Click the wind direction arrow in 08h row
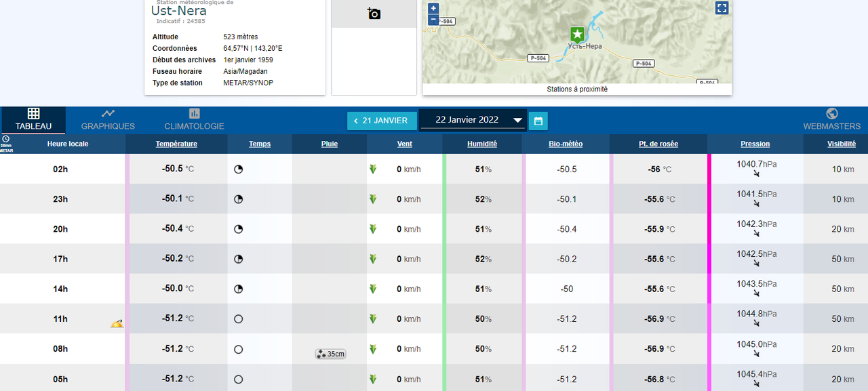This screenshot has height=391, width=868. tap(372, 349)
